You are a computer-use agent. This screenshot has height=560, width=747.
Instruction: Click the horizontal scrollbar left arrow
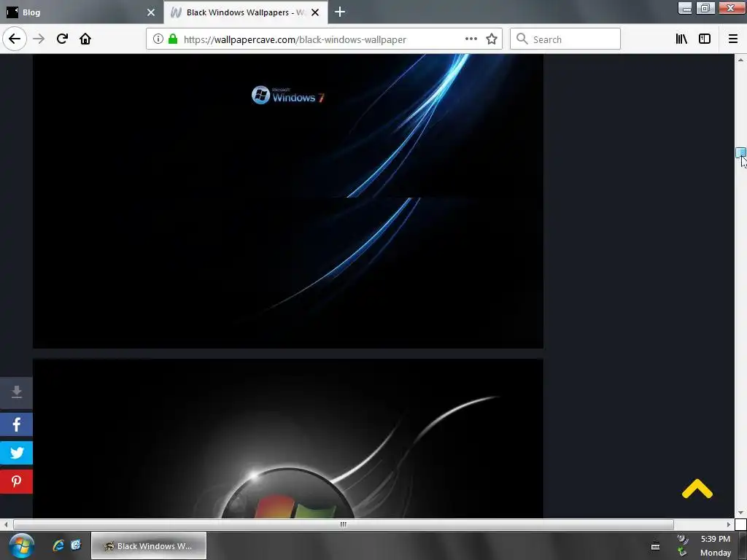(5, 524)
